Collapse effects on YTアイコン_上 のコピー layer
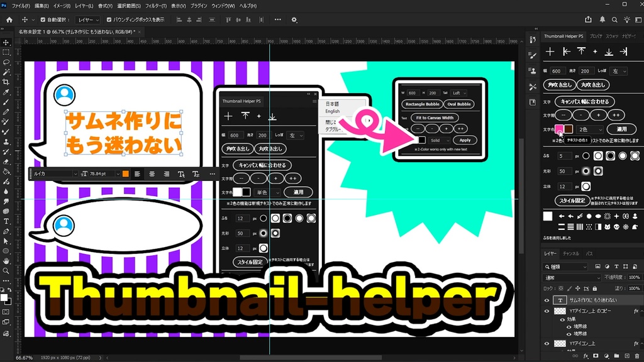This screenshot has width=644, height=362. pyautogui.click(x=641, y=311)
